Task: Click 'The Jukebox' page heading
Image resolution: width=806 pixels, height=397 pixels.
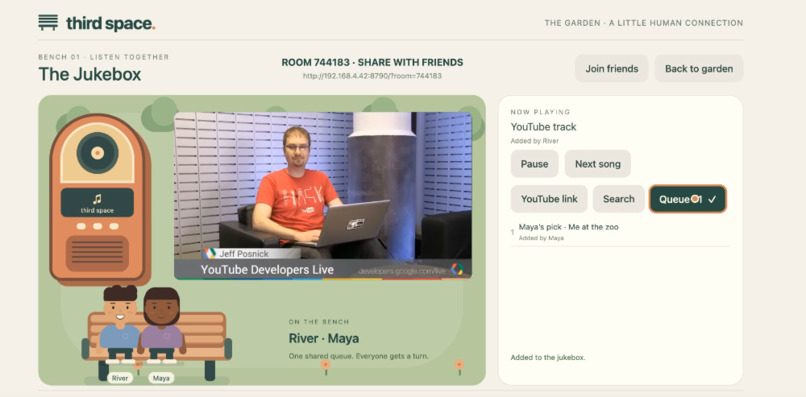Action: [89, 75]
